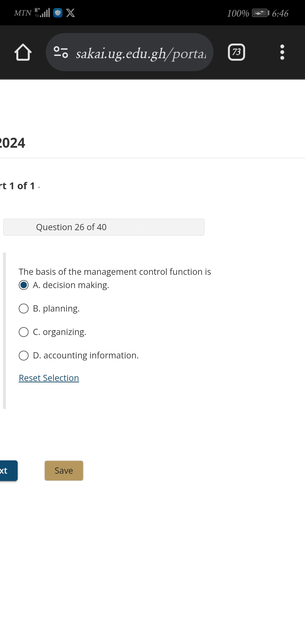The height and width of the screenshot is (644, 305).
Task: Tap the 2024 assessment title heading
Action: point(13,143)
